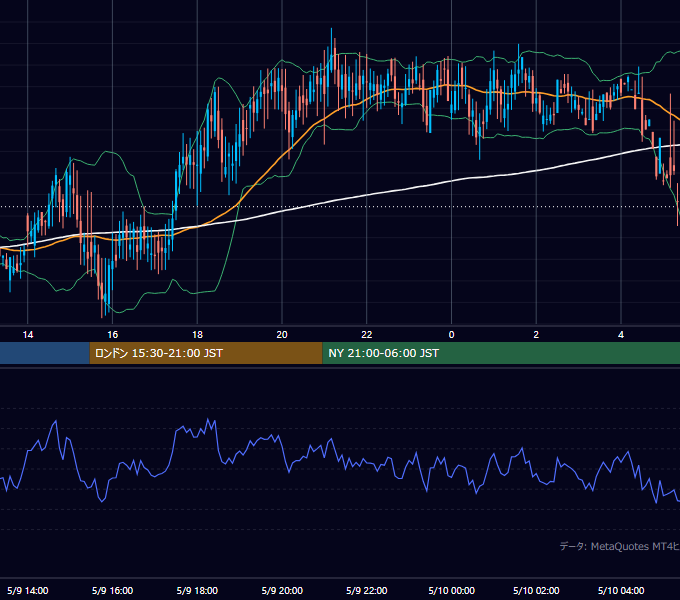This screenshot has height=600, width=680.
Task: Click the London session bar 15:30-21:00 JST
Action: (206, 353)
